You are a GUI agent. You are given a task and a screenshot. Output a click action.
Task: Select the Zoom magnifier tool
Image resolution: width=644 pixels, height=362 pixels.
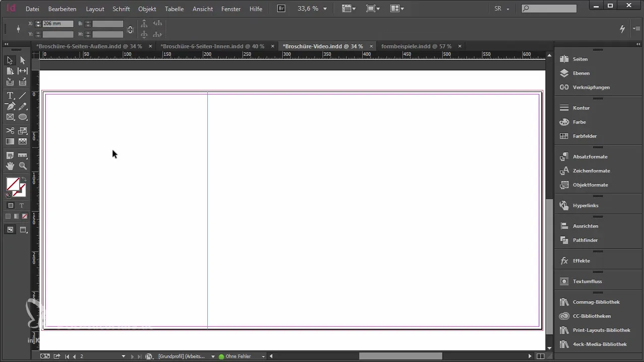coord(23,166)
